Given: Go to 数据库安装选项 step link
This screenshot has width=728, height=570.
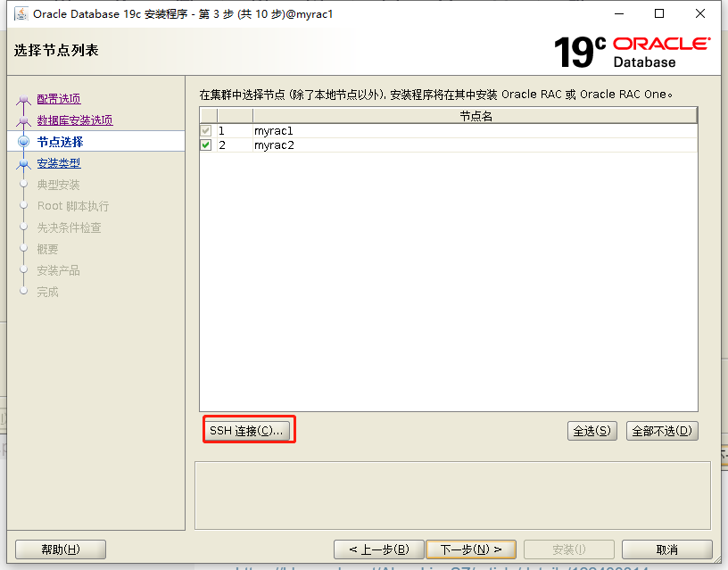Looking at the screenshot, I should (x=75, y=120).
